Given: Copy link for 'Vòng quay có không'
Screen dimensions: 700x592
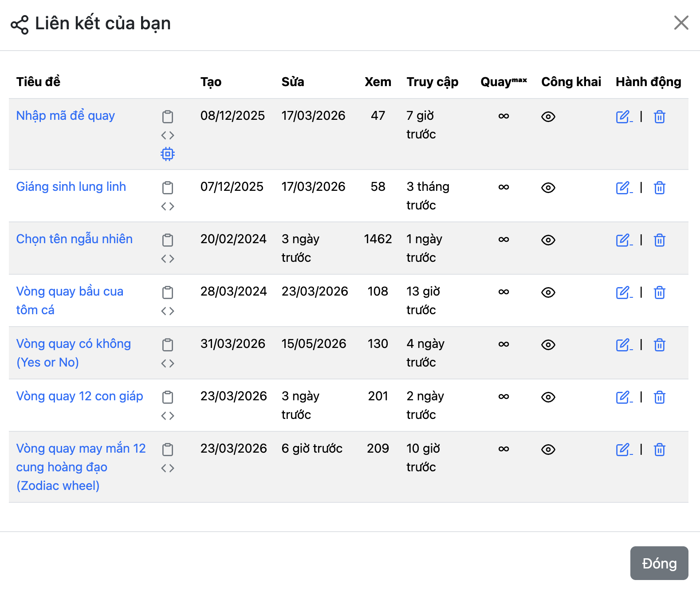Looking at the screenshot, I should pos(168,345).
